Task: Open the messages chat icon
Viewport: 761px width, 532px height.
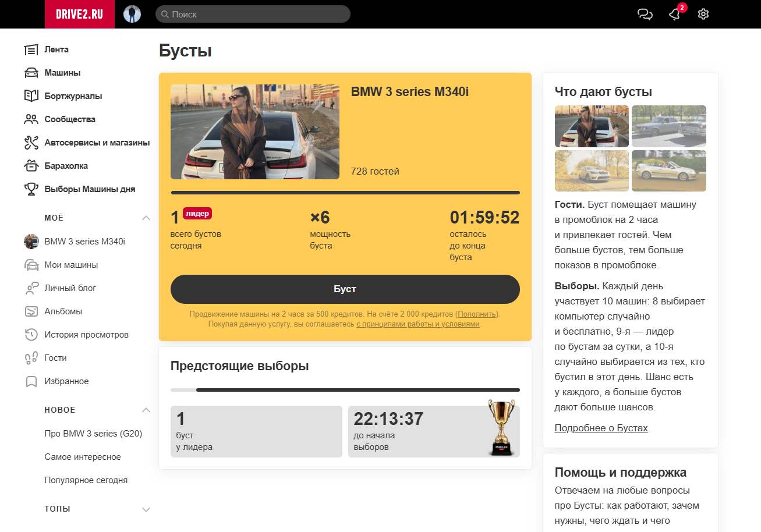Action: [645, 15]
